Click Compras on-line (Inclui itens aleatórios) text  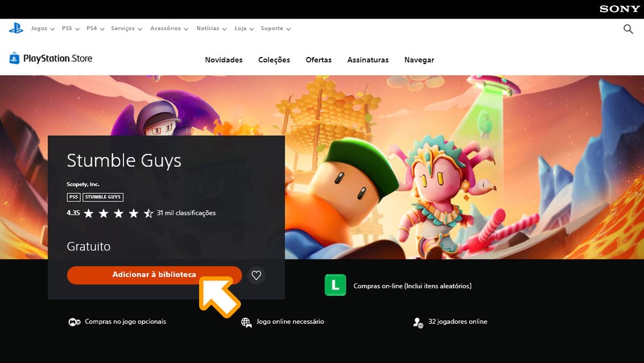412,286
